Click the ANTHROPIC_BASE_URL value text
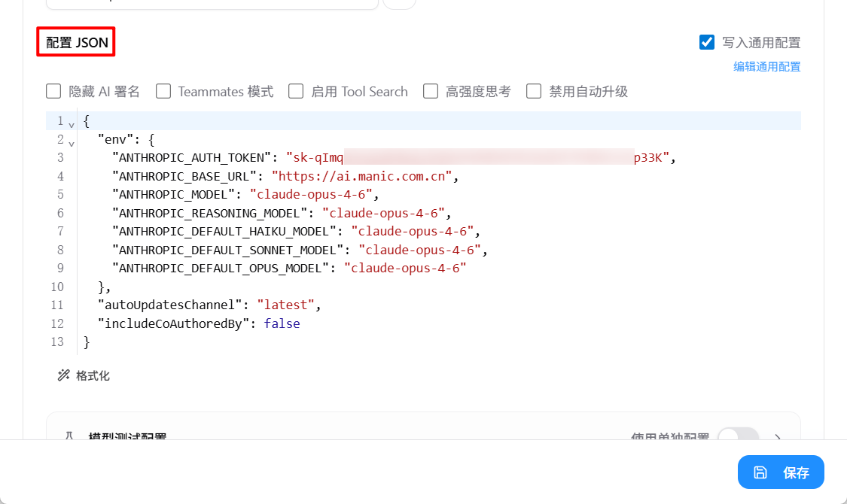Image resolution: width=847 pixels, height=504 pixels. (x=361, y=177)
